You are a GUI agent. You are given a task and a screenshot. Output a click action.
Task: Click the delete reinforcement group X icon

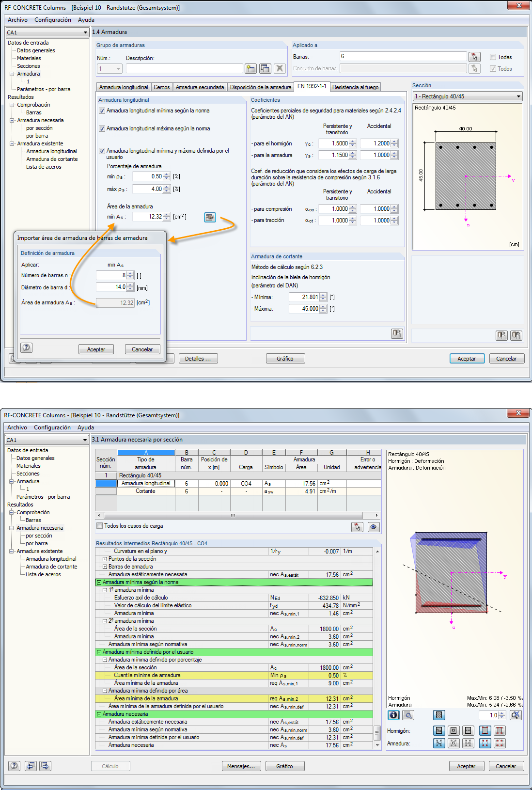pos(280,68)
